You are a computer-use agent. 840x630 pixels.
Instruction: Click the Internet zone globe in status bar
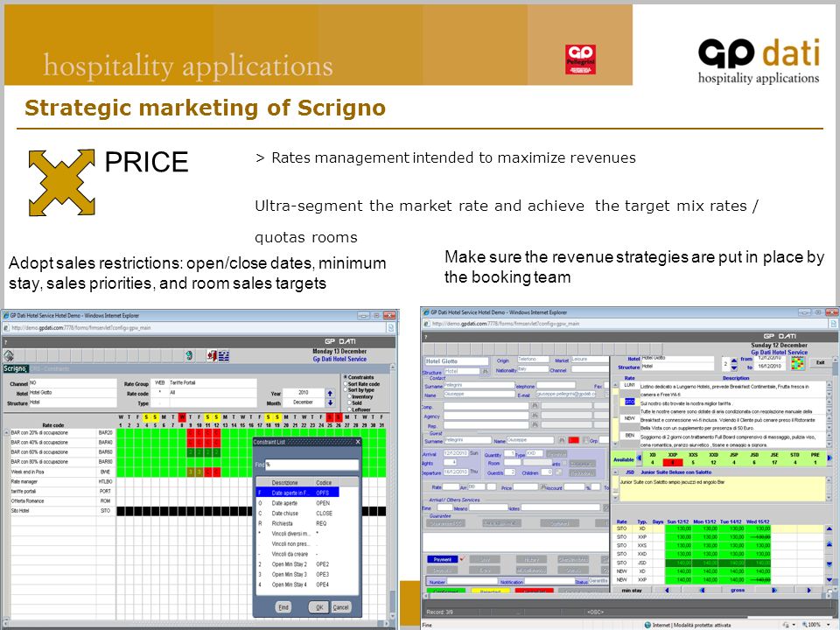tap(647, 625)
